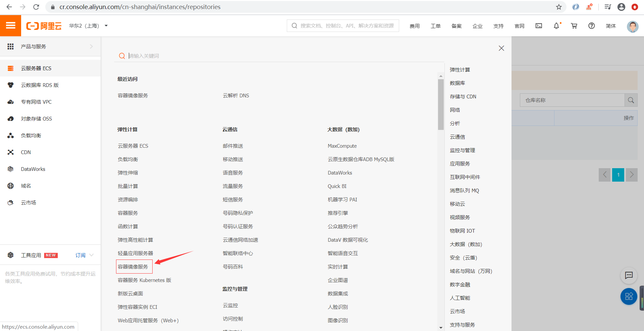Open the Cloud Shell terminal icon

539,26
